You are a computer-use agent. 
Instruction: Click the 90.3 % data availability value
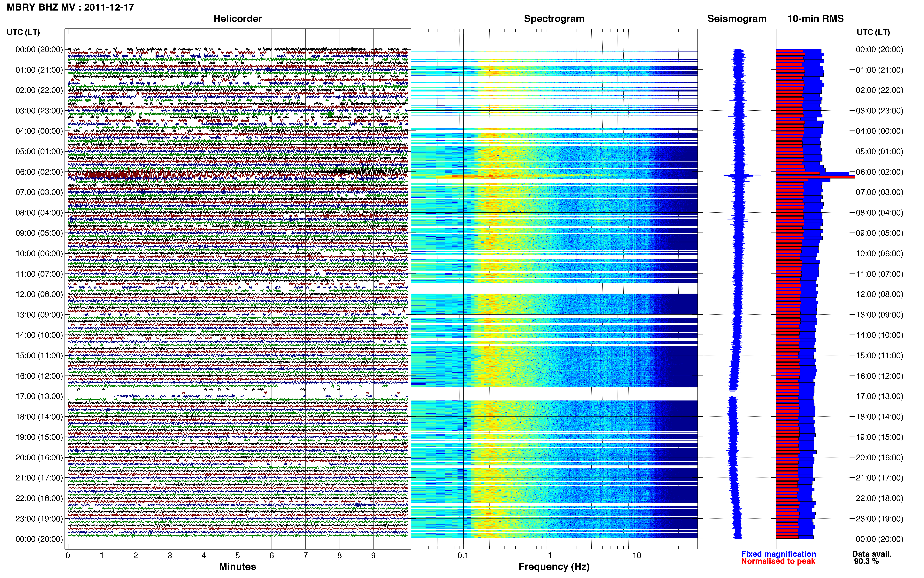(x=867, y=561)
